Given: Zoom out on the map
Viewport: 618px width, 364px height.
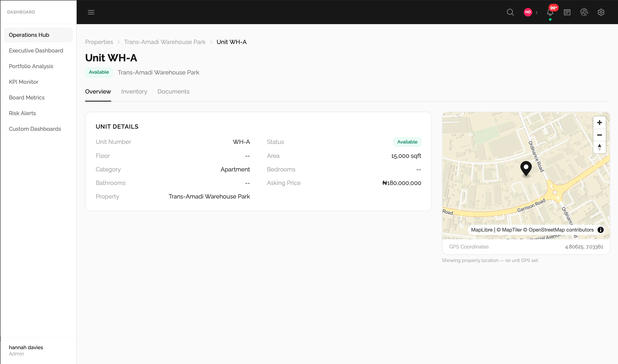Looking at the screenshot, I should (x=599, y=135).
